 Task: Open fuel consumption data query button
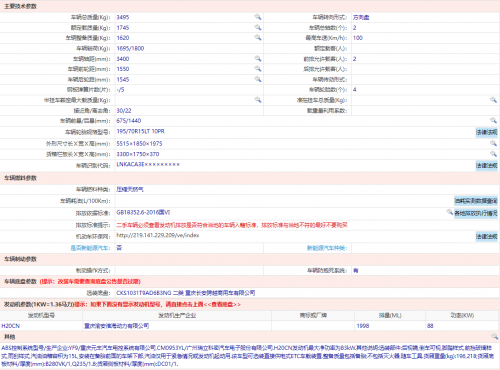(x=476, y=201)
